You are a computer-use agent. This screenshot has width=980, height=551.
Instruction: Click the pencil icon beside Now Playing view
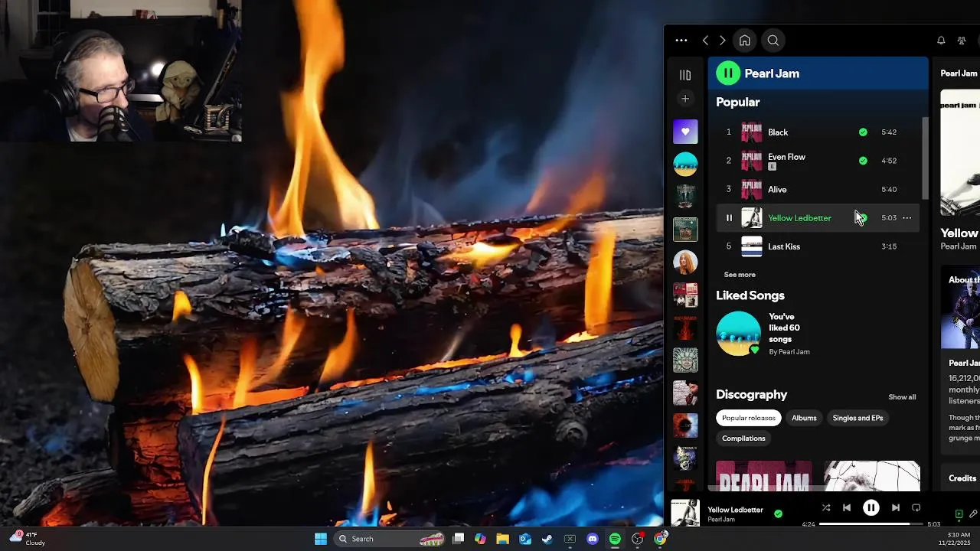click(973, 514)
